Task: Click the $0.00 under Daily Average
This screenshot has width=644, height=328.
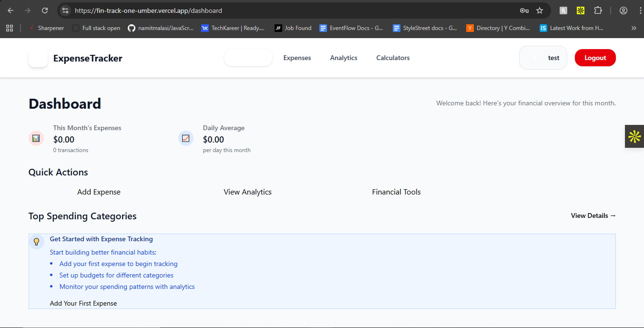Action: pos(214,139)
